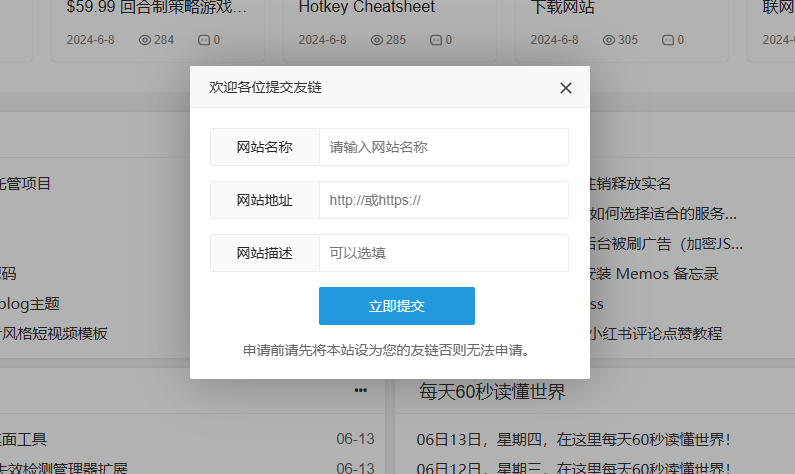Select the 网站描述 optional input field
Screen dimensions: 795x474
click(443, 253)
